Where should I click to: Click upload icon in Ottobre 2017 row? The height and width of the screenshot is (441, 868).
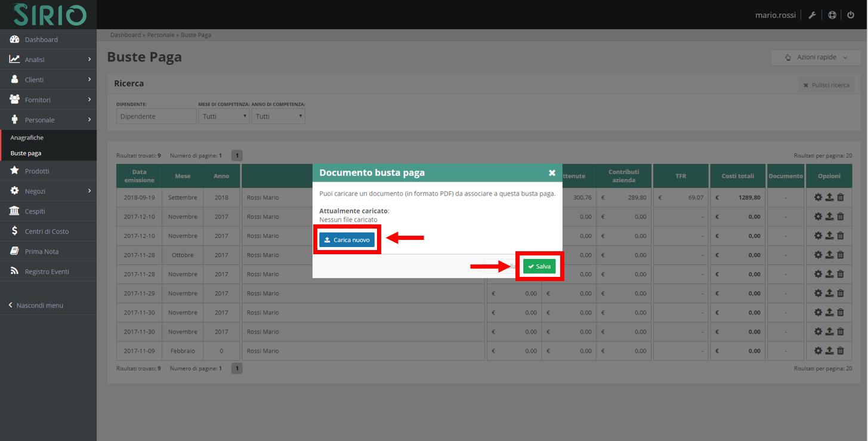click(x=829, y=255)
